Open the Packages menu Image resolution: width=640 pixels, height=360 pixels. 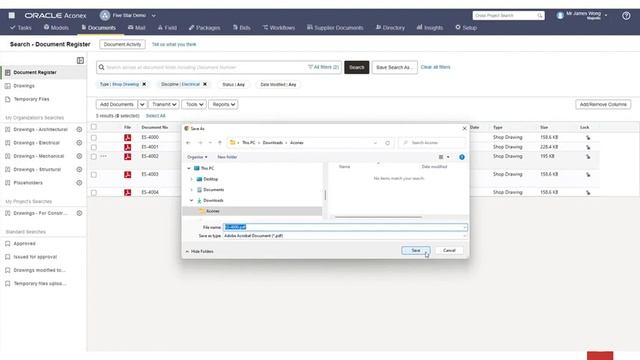point(204,28)
